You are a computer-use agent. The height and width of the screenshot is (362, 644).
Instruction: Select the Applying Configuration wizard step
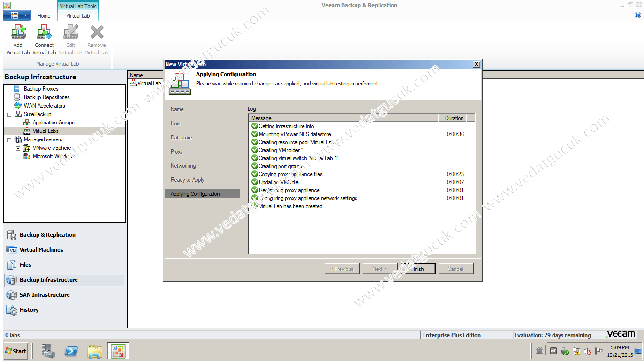click(x=202, y=194)
